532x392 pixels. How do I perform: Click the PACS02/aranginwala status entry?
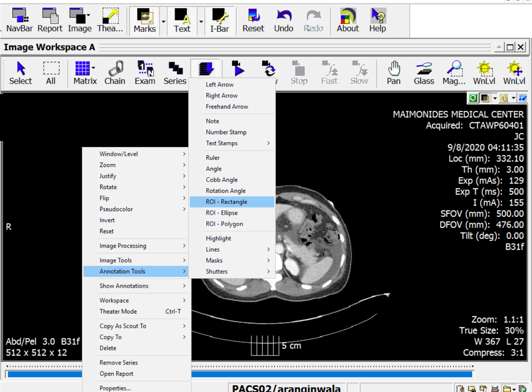click(286, 388)
